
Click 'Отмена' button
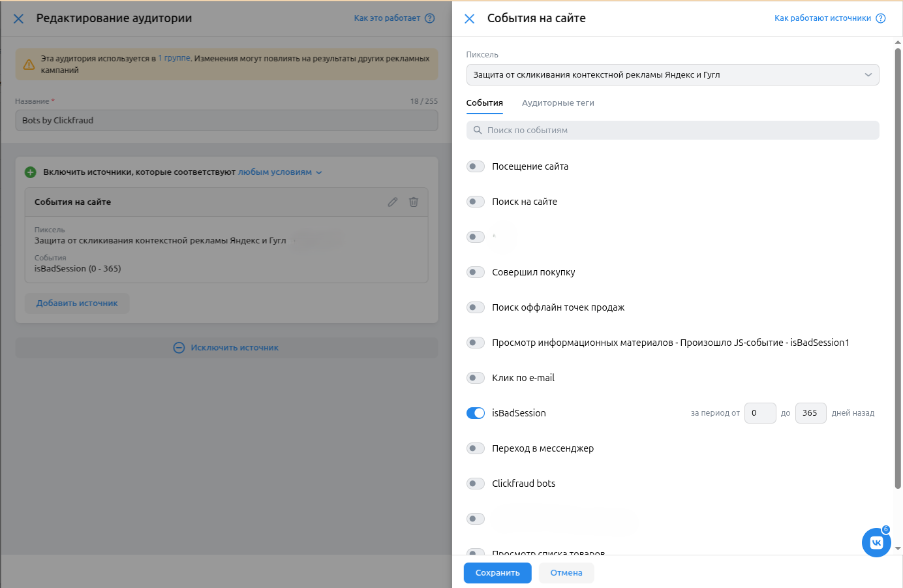[566, 573]
